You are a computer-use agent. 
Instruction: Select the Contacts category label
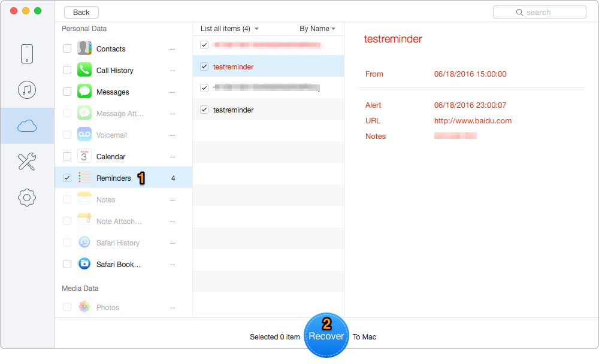(111, 49)
